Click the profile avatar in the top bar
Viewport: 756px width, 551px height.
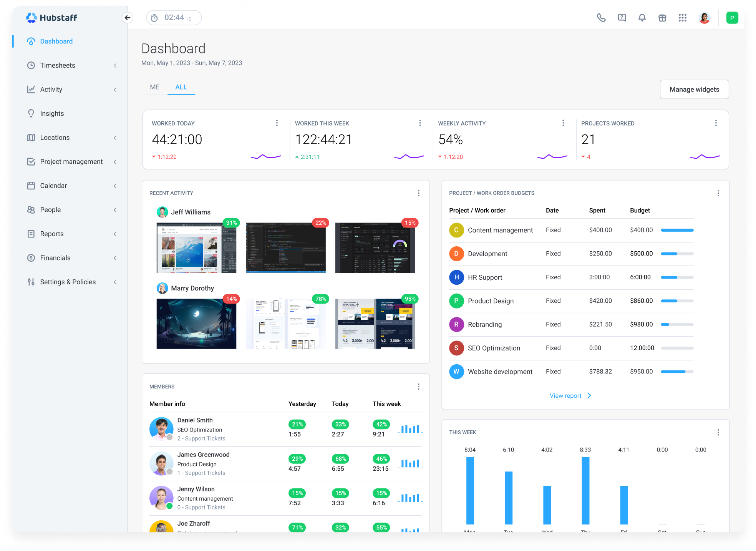pos(704,18)
